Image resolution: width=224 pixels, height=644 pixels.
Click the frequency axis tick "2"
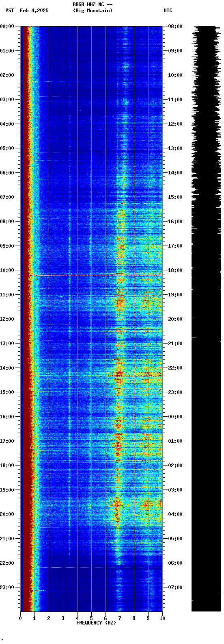point(49,618)
